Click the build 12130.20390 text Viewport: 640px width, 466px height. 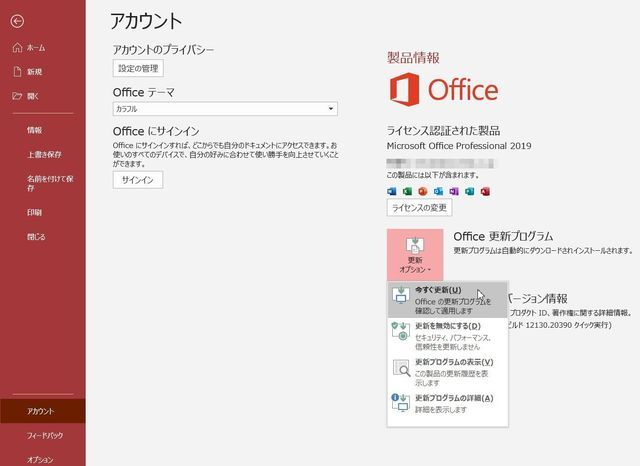[x=560, y=325]
